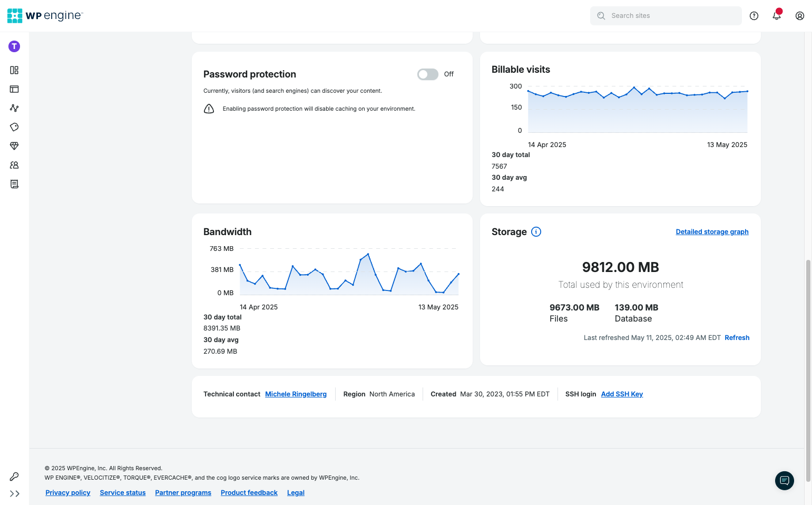Image resolution: width=812 pixels, height=505 pixels.
Task: Refresh the storage usage
Action: (x=737, y=338)
